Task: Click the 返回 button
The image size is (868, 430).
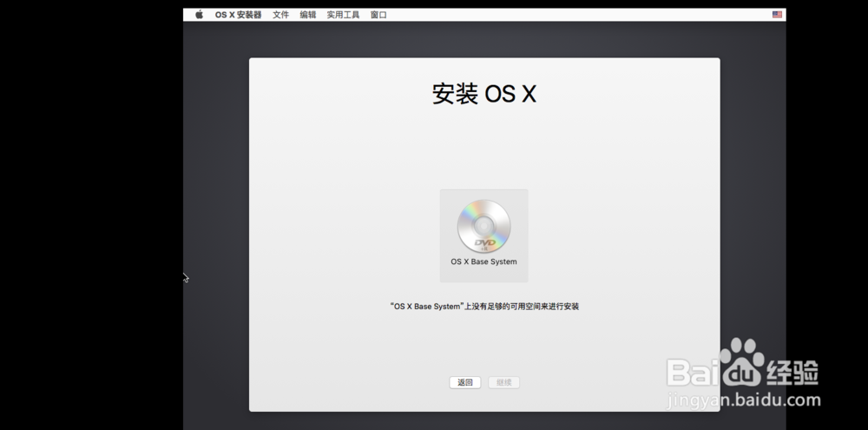Action: (465, 382)
